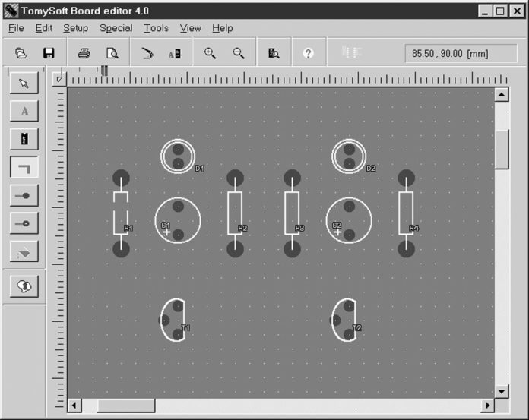Select the track routing corner tool
The image size is (529, 420).
pos(24,167)
